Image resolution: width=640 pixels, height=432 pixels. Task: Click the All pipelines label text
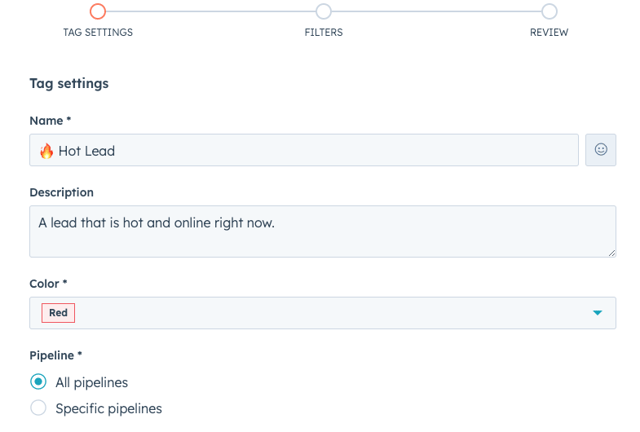click(91, 383)
